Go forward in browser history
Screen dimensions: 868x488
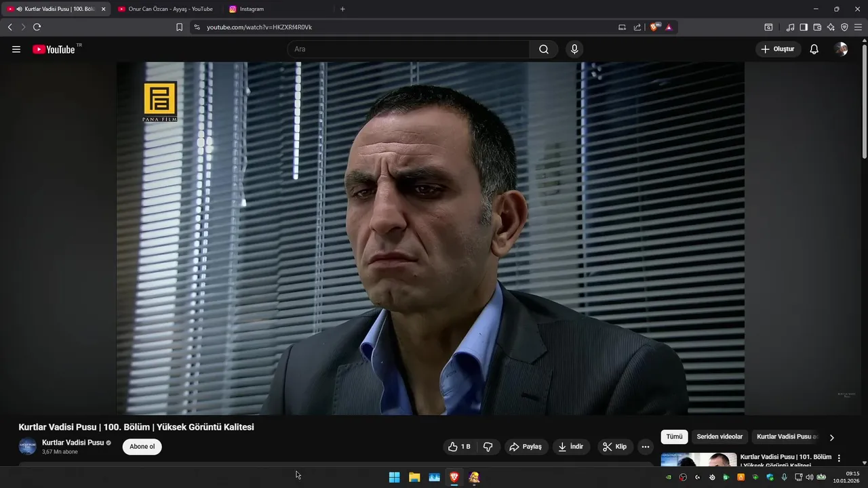tap(23, 27)
